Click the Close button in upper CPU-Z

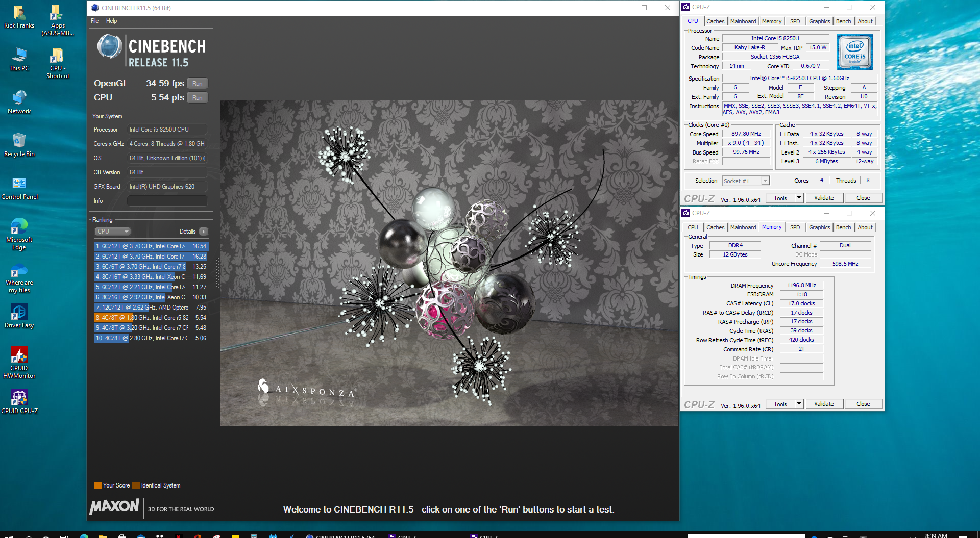tap(863, 198)
